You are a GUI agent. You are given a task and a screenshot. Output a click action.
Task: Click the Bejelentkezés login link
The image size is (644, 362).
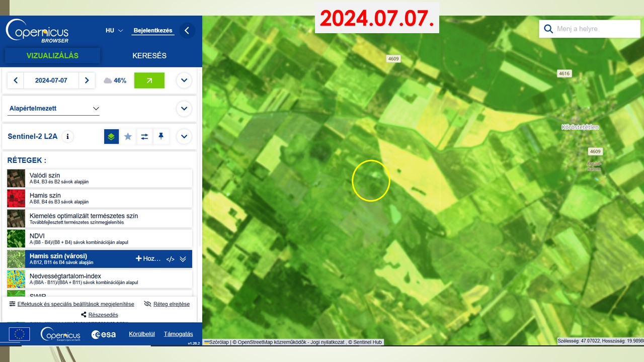(x=153, y=31)
